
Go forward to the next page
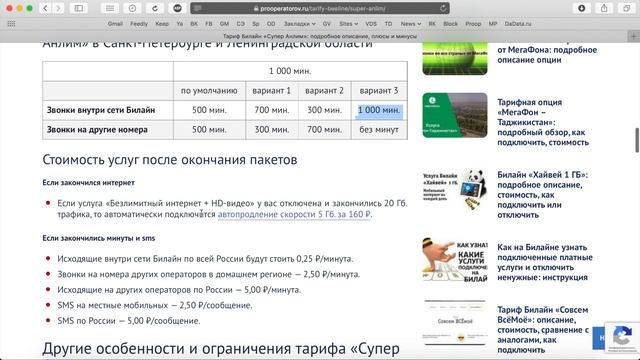pos(58,8)
